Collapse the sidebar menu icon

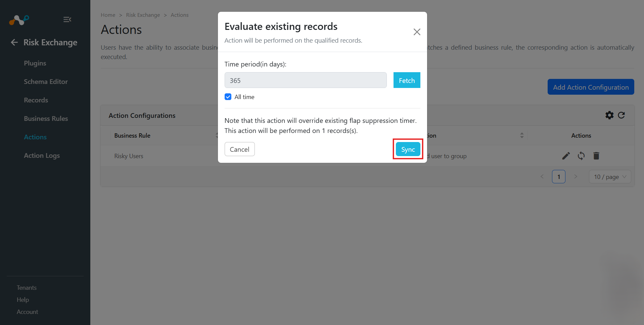67,19
